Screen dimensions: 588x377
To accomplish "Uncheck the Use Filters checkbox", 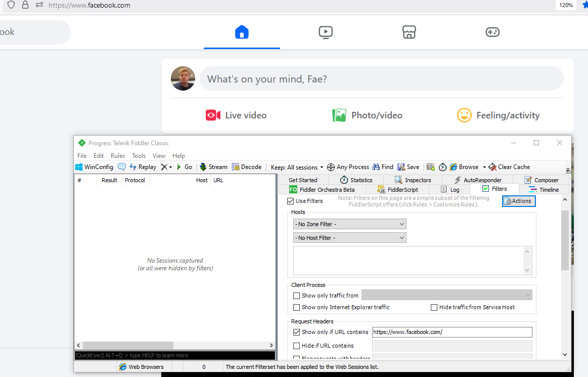I will pyautogui.click(x=290, y=201).
